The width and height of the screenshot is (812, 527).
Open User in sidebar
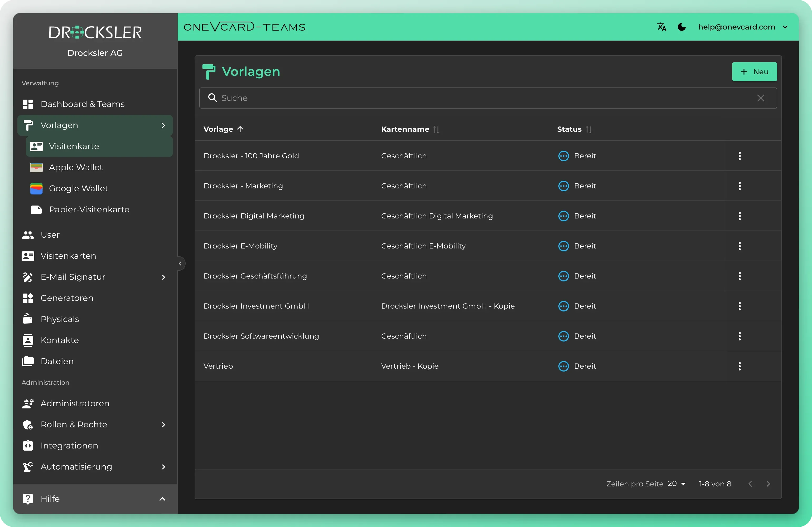coord(95,235)
